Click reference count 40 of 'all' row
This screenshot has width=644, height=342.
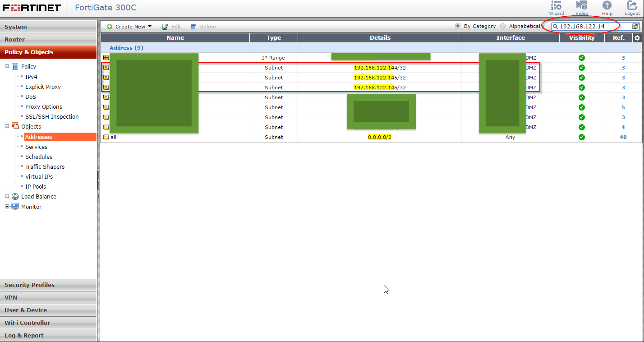pyautogui.click(x=623, y=137)
